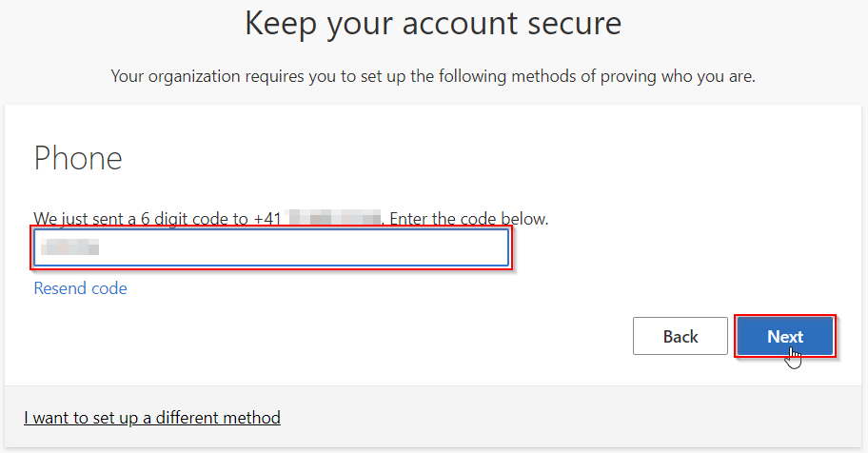Click the Resend code link
This screenshot has width=868, height=453.
(80, 288)
